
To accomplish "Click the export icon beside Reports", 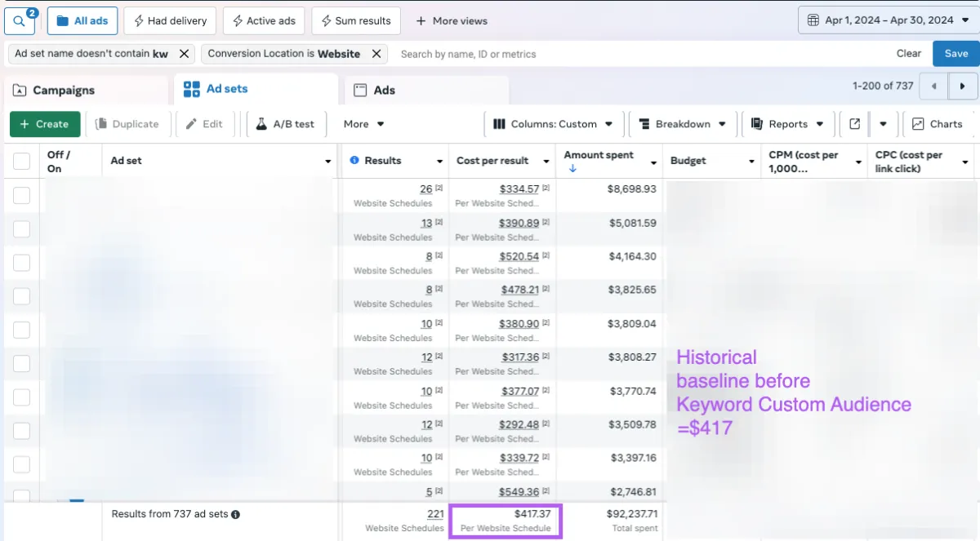I will click(855, 124).
